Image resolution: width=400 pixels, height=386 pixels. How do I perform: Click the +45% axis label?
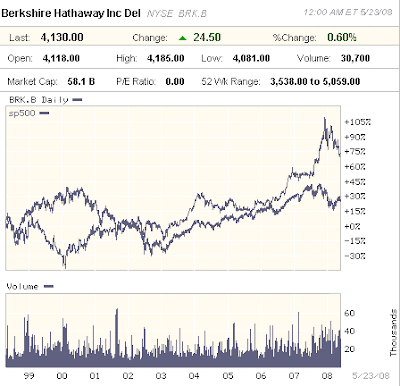(355, 182)
